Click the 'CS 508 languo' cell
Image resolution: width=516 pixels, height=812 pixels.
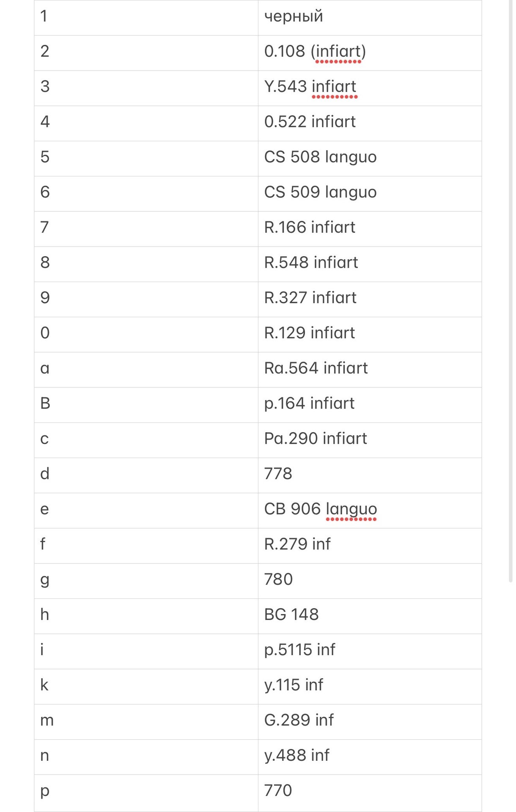370,159
